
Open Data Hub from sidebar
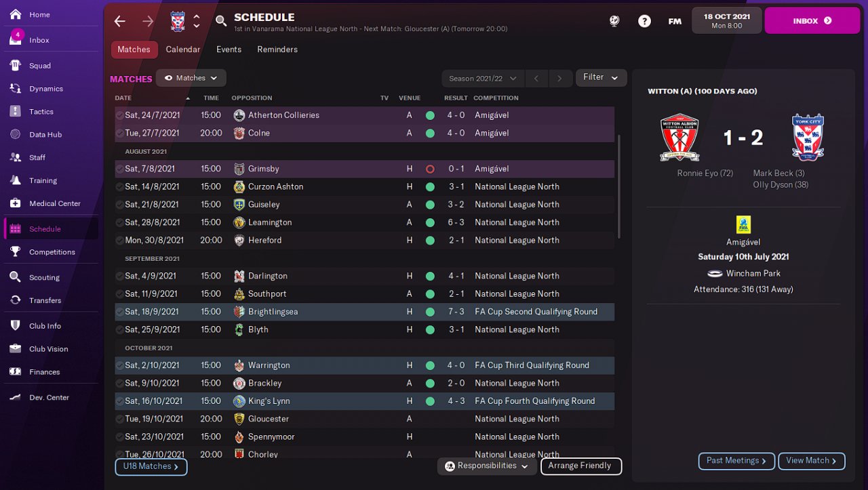[45, 135]
